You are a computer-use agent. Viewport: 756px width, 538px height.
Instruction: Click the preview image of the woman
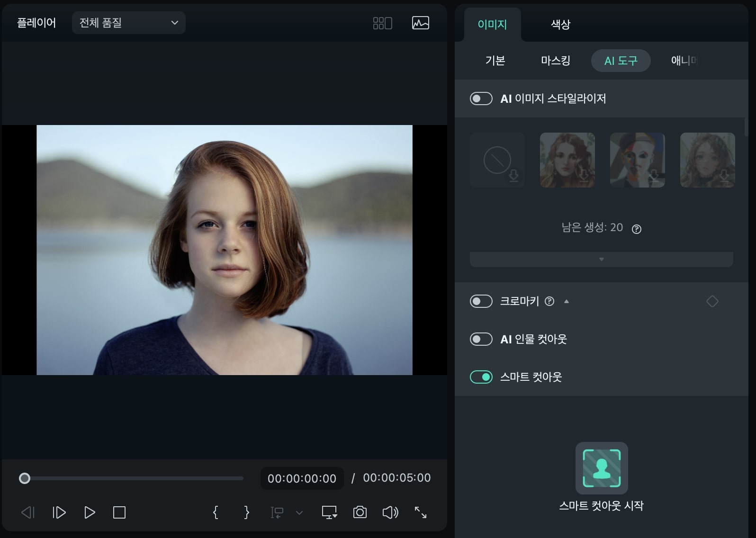[x=225, y=250]
